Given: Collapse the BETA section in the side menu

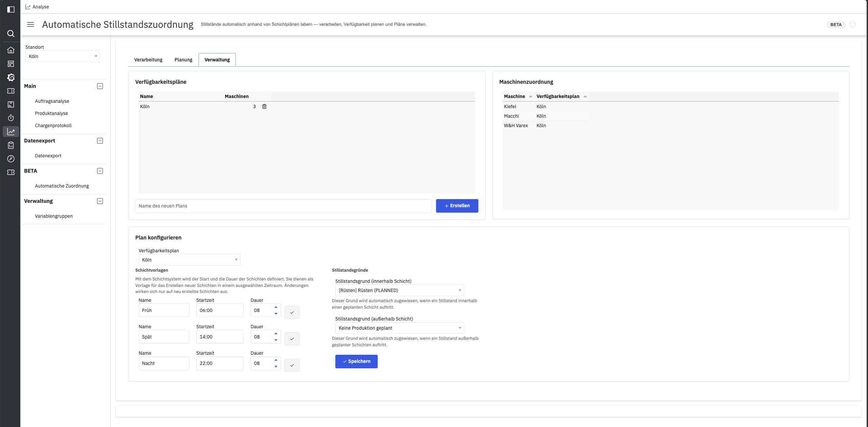Looking at the screenshot, I should click(100, 171).
